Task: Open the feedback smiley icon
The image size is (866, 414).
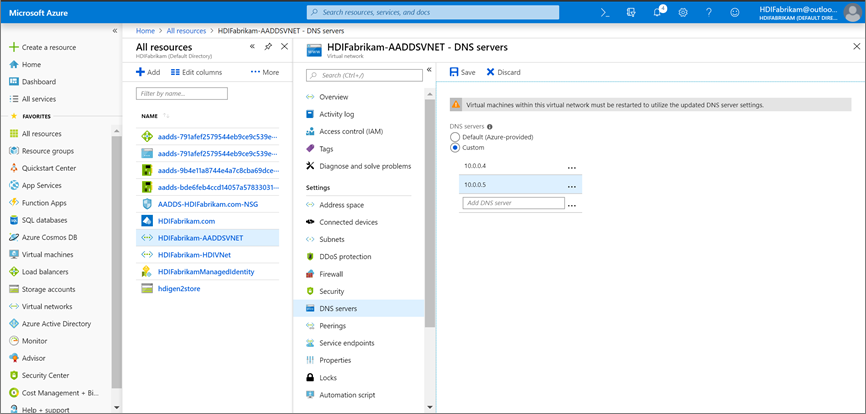Action: 735,12
